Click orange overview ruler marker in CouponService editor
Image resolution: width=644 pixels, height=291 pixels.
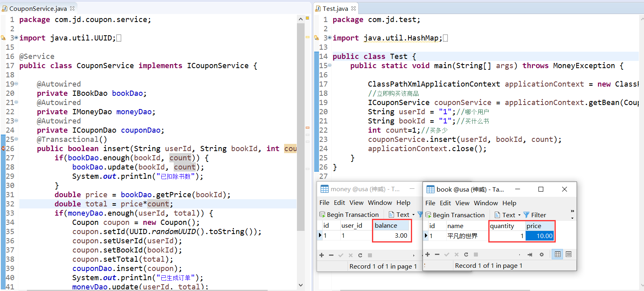307,127
